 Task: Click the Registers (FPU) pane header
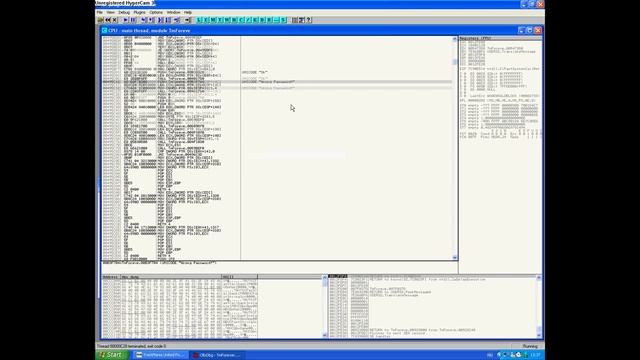pos(500,38)
